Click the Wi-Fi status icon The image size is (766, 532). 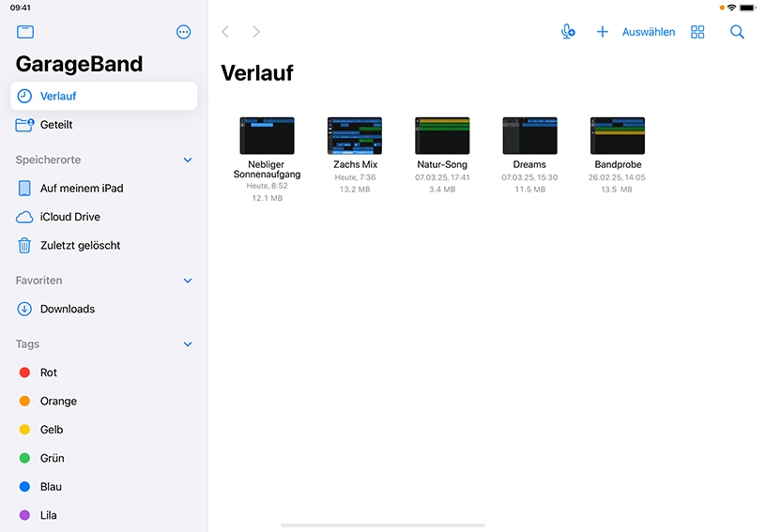click(x=731, y=8)
